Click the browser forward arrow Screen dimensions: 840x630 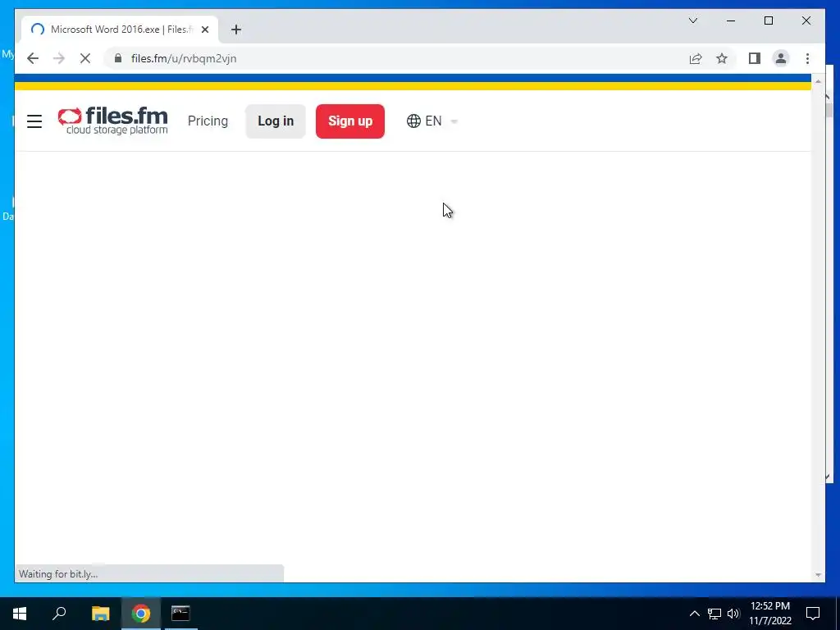59,58
